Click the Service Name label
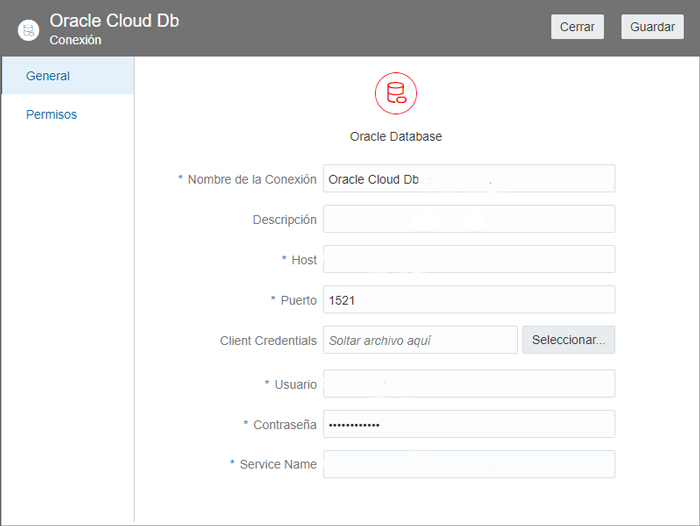 pyautogui.click(x=278, y=464)
